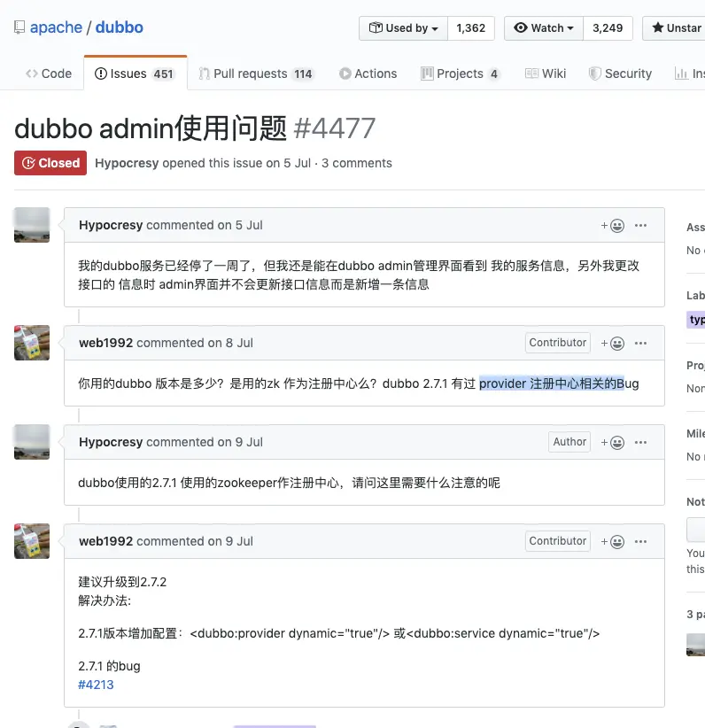Open options menu on Hypocresy's 5 Jul comment
Screen dimensions: 705x728
tap(640, 226)
